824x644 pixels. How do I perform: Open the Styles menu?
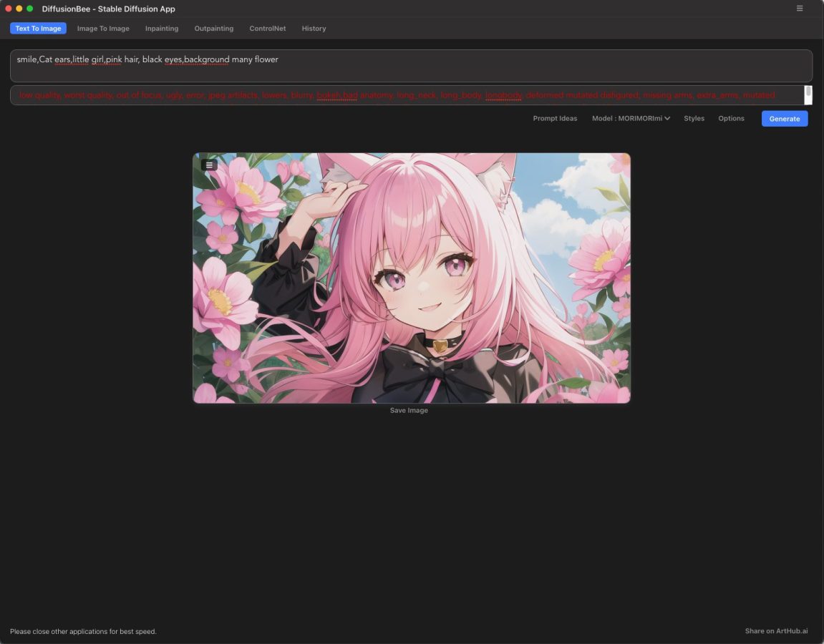tap(694, 119)
